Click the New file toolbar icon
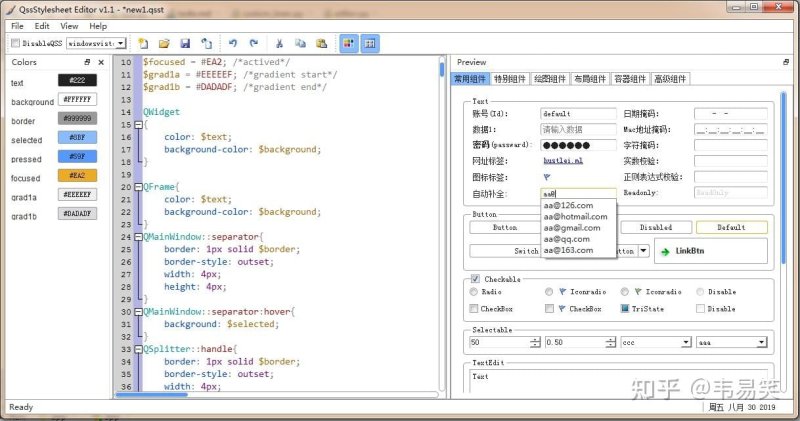800x421 pixels. pos(143,43)
